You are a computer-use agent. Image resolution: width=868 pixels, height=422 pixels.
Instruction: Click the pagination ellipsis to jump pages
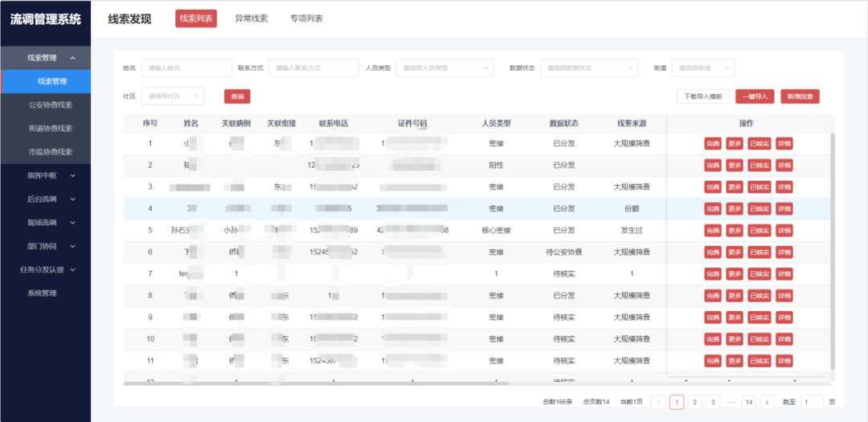731,402
